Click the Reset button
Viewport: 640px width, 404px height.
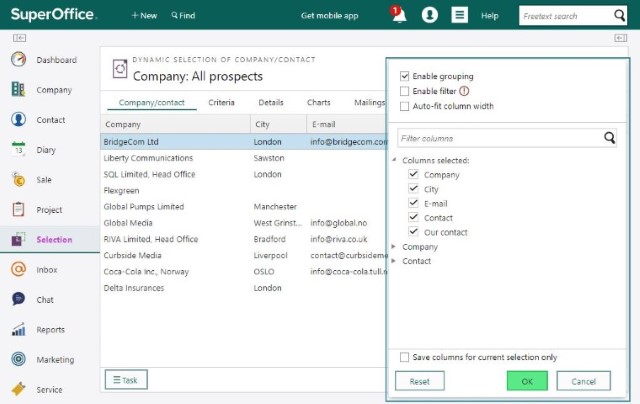coord(420,381)
